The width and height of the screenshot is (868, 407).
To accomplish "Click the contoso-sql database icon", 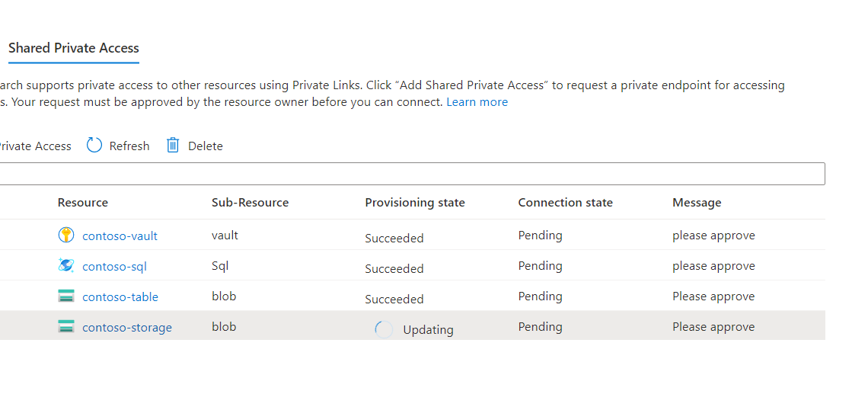I will pos(66,266).
